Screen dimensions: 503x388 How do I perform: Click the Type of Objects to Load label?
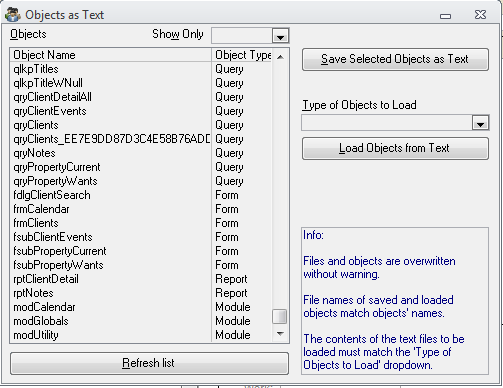pyautogui.click(x=359, y=105)
